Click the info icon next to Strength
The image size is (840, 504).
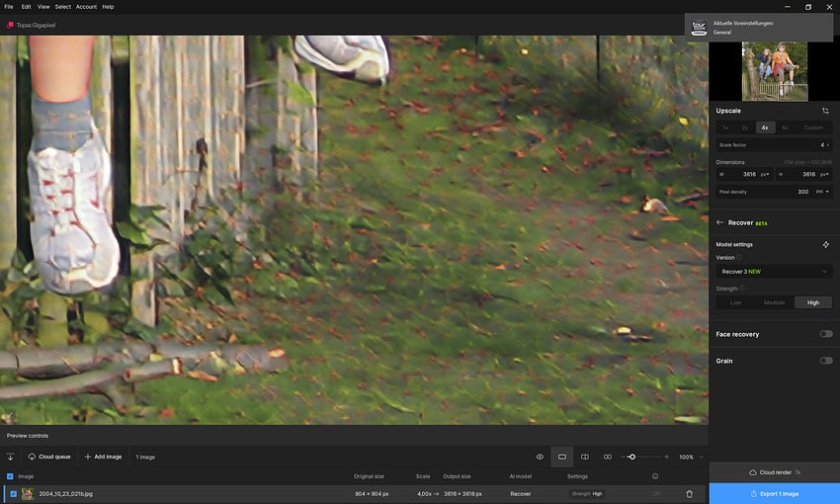tap(742, 289)
